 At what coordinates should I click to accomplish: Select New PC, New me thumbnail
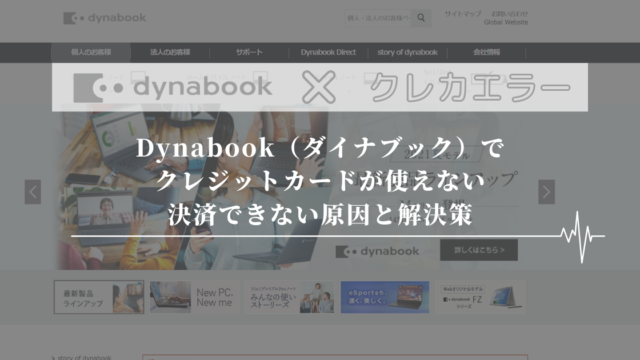pos(194,297)
